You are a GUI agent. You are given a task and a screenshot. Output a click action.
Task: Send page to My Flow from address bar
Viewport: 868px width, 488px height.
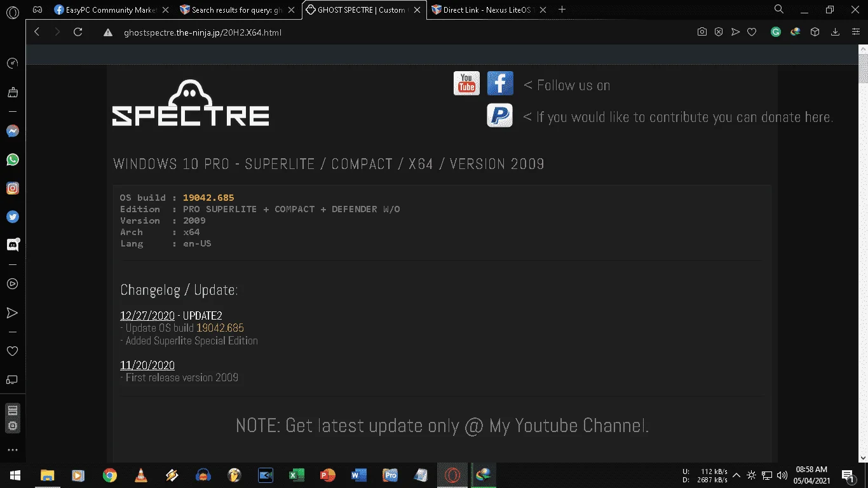pyautogui.click(x=735, y=32)
